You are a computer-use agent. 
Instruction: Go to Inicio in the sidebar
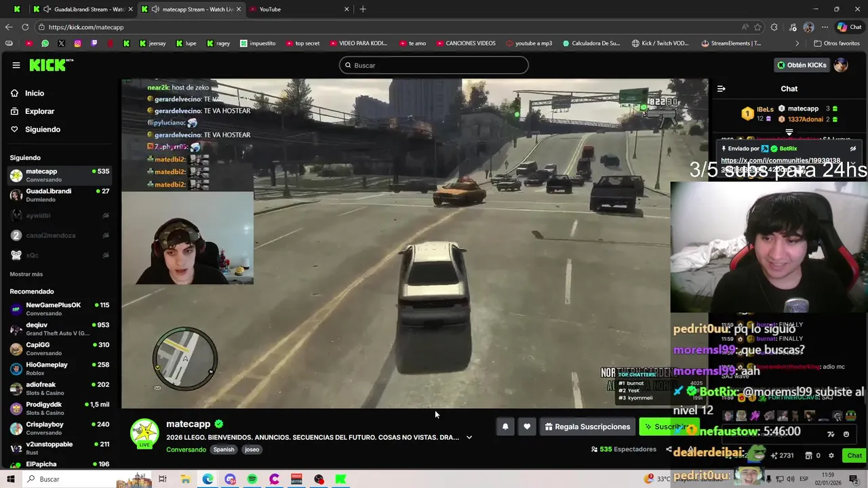tap(34, 93)
